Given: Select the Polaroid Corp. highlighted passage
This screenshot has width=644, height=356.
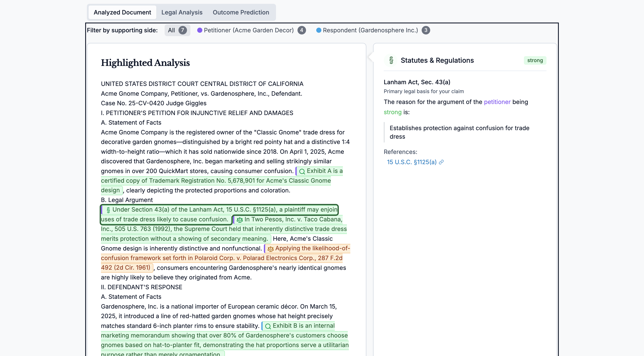Looking at the screenshot, I should point(221,258).
